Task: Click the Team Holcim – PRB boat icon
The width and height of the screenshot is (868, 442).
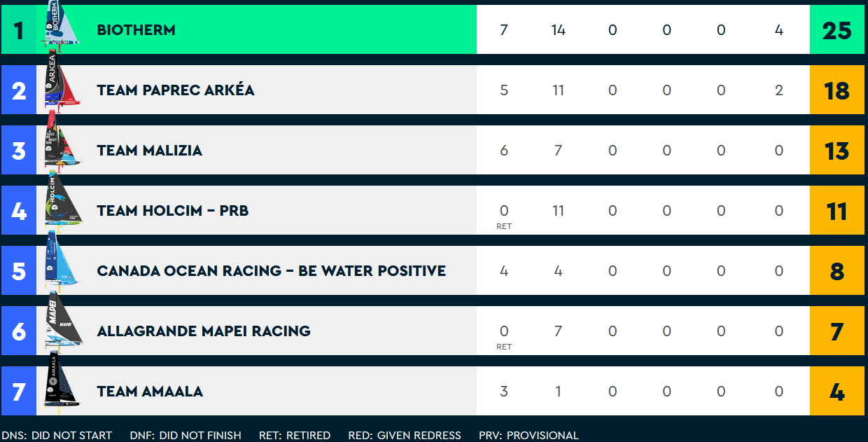Action: coord(63,205)
